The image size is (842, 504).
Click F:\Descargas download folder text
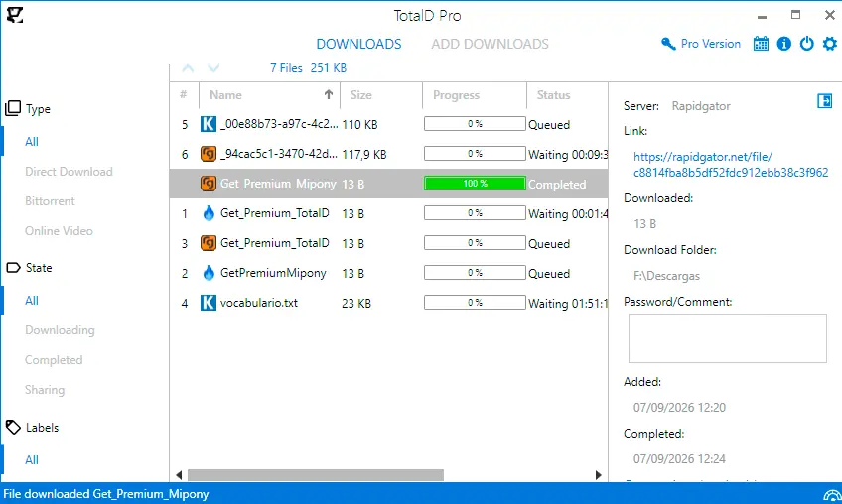click(x=666, y=276)
